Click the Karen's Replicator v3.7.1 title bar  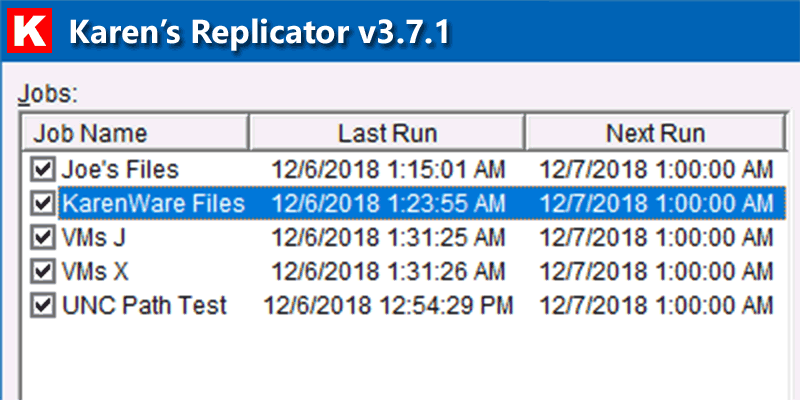(x=400, y=31)
